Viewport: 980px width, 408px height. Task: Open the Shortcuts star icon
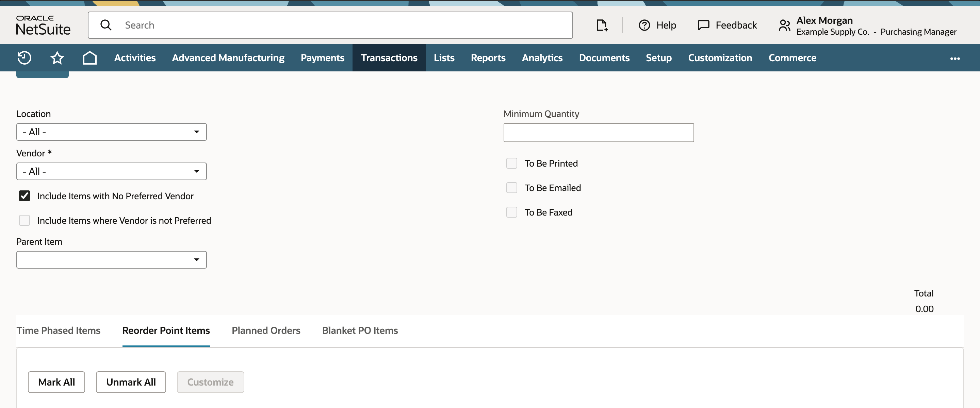pos(57,58)
